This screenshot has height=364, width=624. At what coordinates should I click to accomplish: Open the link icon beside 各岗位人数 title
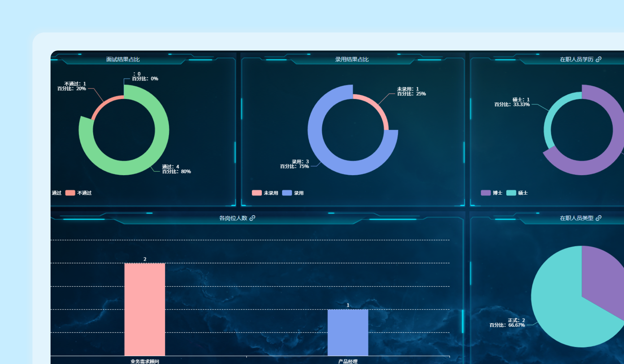(x=252, y=218)
